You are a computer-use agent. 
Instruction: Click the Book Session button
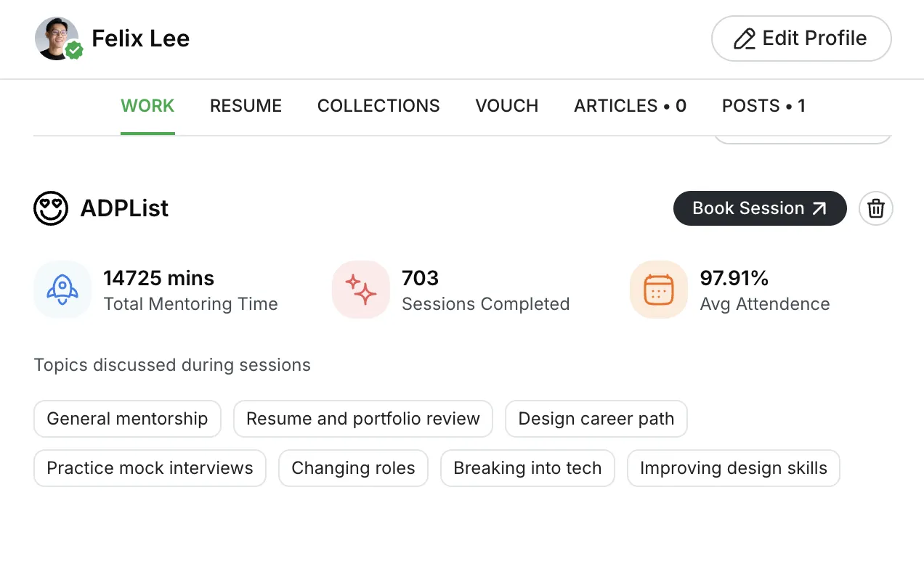(x=760, y=208)
